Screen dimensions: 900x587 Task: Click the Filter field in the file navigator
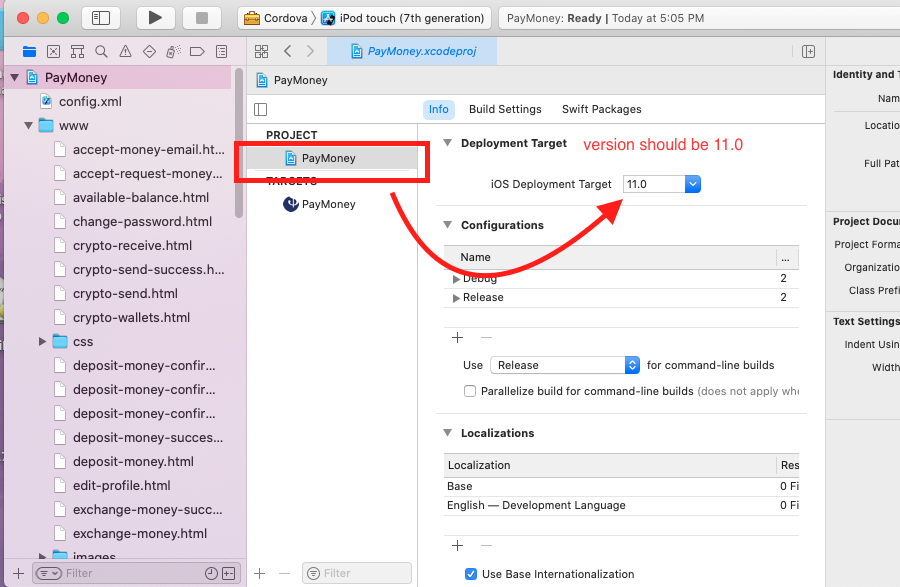tap(130, 573)
